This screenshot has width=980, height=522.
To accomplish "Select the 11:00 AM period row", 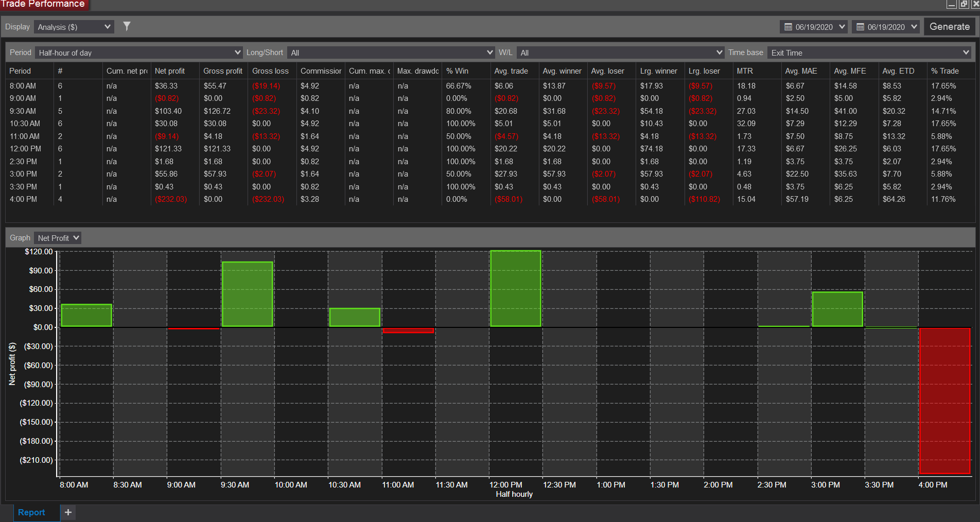I will [490, 136].
